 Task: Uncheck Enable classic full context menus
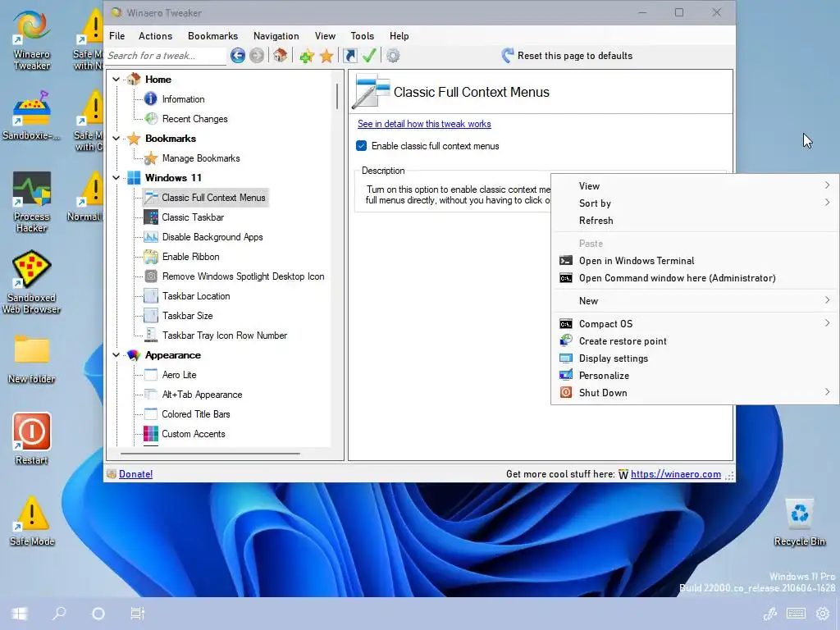point(362,146)
